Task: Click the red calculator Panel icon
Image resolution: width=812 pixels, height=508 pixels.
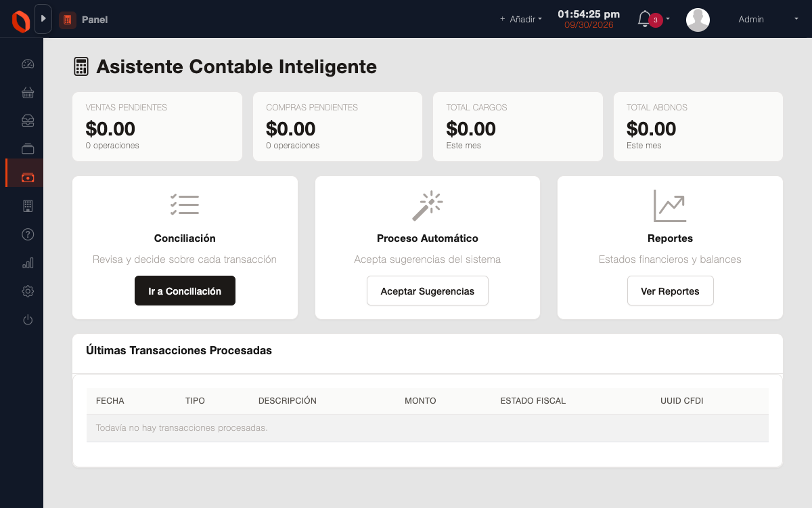Action: [x=68, y=20]
